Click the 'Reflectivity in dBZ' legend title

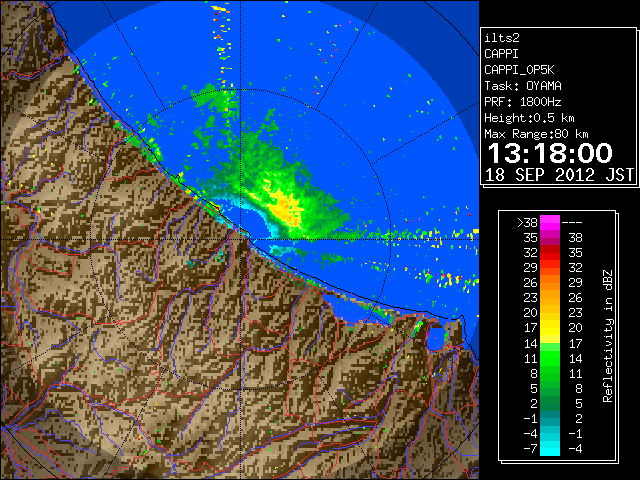point(608,336)
